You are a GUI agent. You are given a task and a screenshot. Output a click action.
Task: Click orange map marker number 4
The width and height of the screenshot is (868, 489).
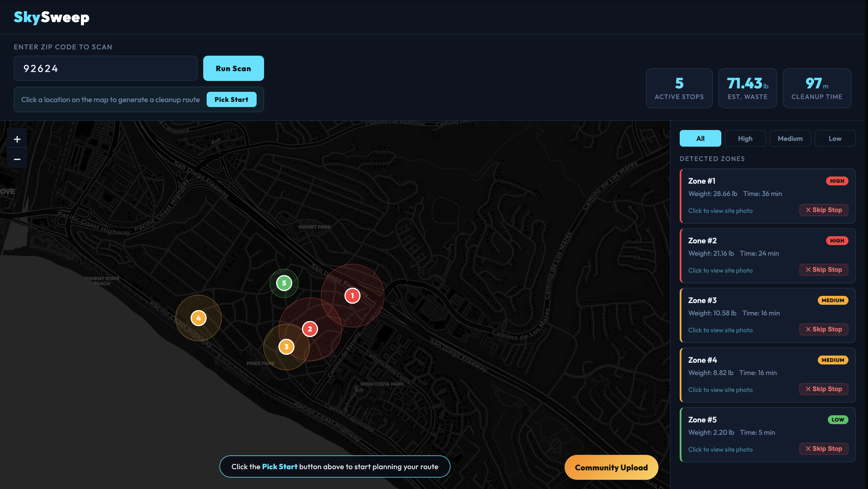[x=198, y=318]
